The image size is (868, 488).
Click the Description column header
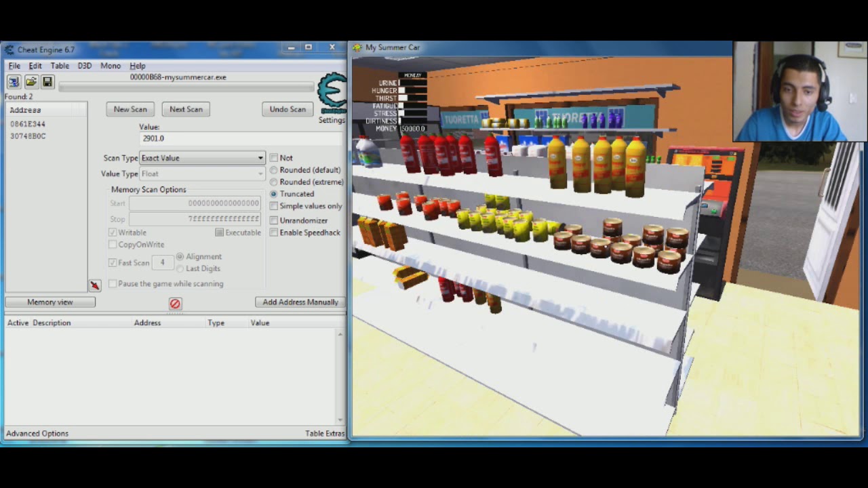click(x=52, y=323)
